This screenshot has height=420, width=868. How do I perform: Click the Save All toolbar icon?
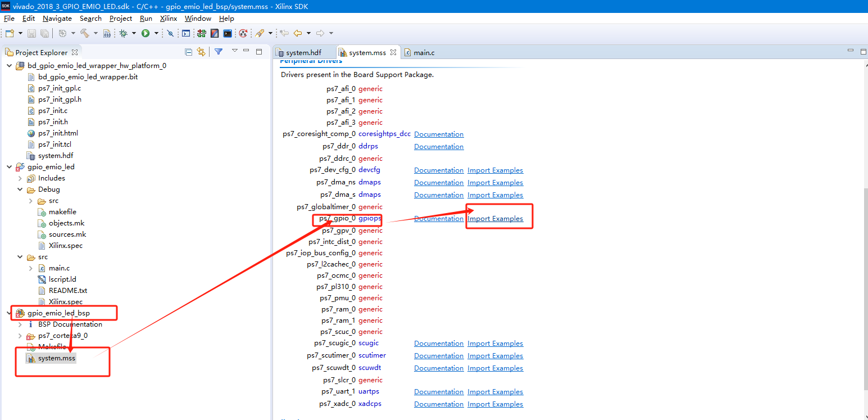click(44, 33)
